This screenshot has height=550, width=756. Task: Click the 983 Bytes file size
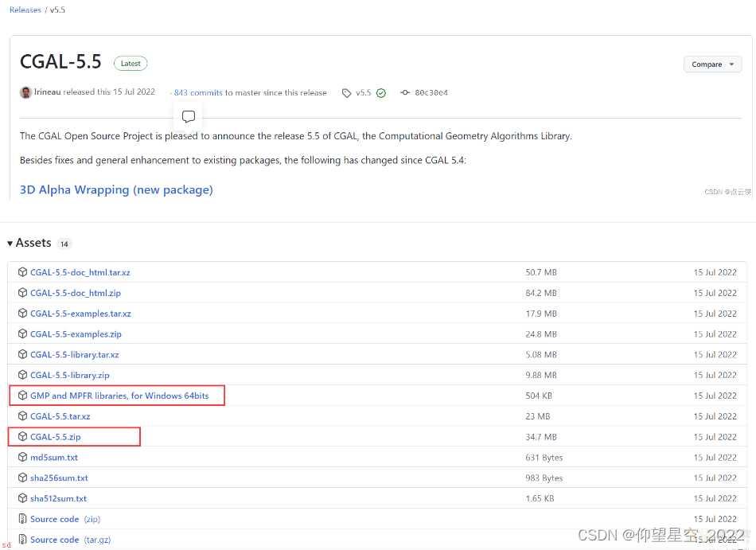544,478
